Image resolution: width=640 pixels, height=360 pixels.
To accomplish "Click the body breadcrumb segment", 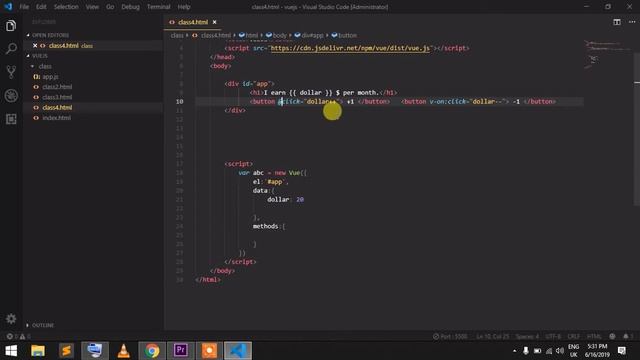I will point(276,36).
